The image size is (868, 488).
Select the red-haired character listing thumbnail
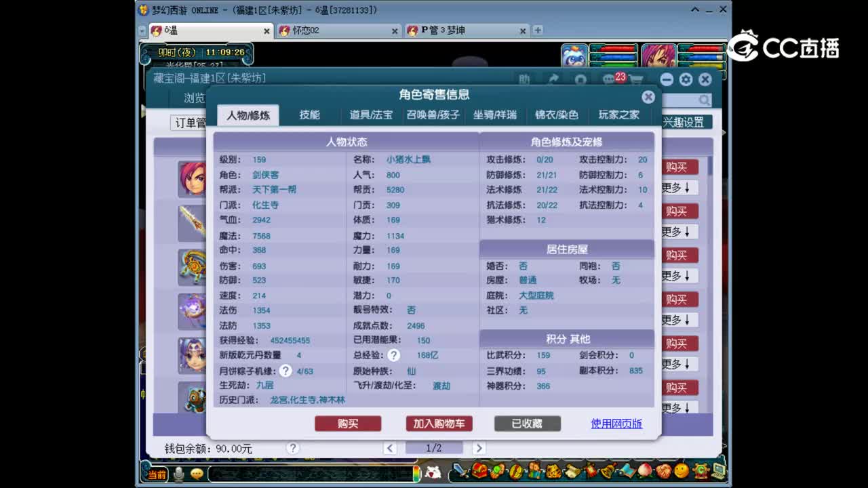point(192,179)
